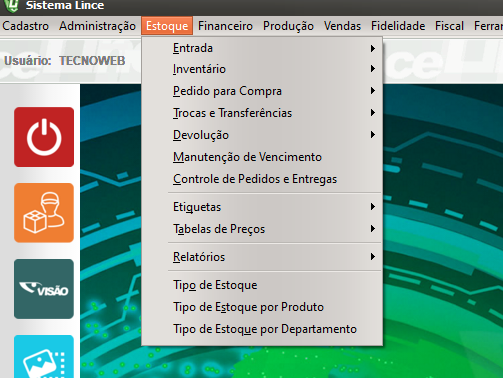The height and width of the screenshot is (378, 503).
Task: Open the Vendas menu
Action: coord(342,26)
